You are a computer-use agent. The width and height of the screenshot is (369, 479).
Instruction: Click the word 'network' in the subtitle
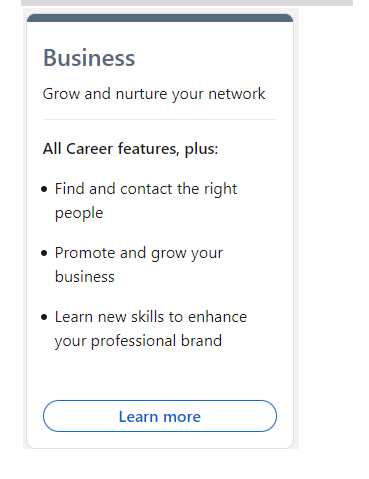click(237, 94)
